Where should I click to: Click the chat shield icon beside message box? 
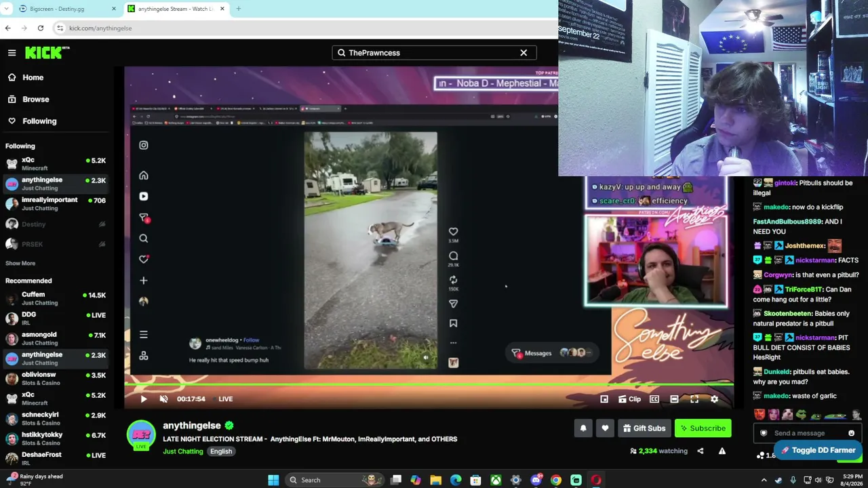tap(764, 433)
